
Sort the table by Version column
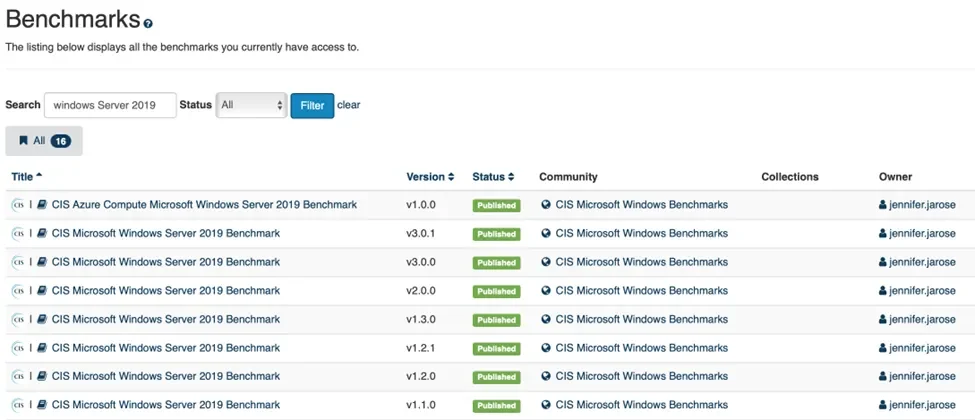tap(430, 177)
